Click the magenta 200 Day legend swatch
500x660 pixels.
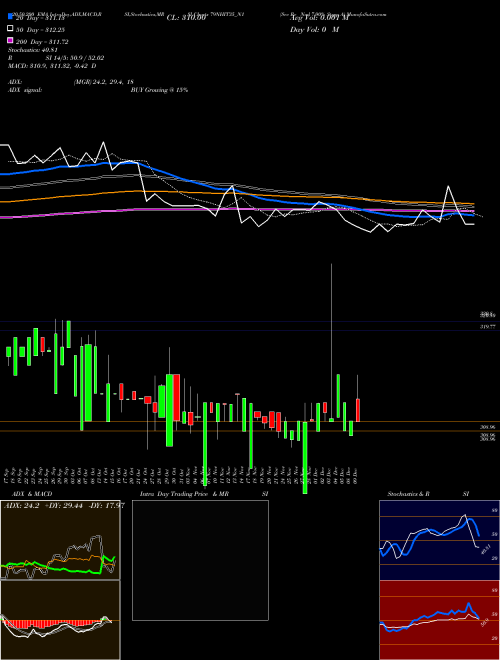click(x=11, y=41)
